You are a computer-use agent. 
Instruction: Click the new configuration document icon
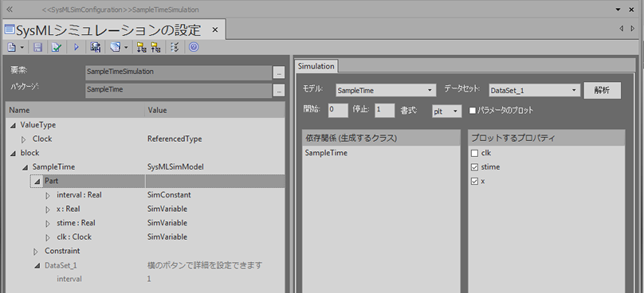pos(11,48)
